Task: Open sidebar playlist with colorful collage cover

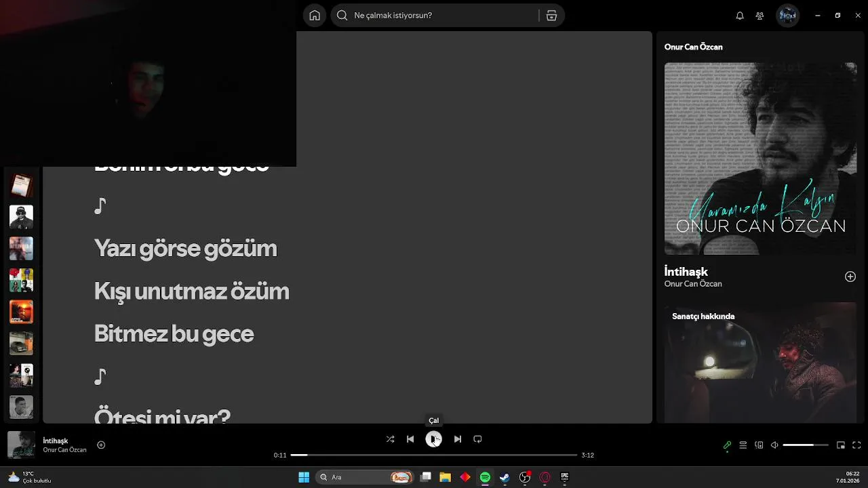Action: click(x=21, y=280)
